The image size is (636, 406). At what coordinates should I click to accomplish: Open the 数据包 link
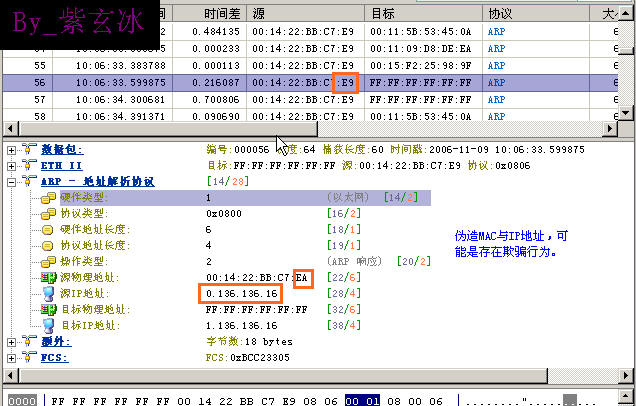point(62,150)
